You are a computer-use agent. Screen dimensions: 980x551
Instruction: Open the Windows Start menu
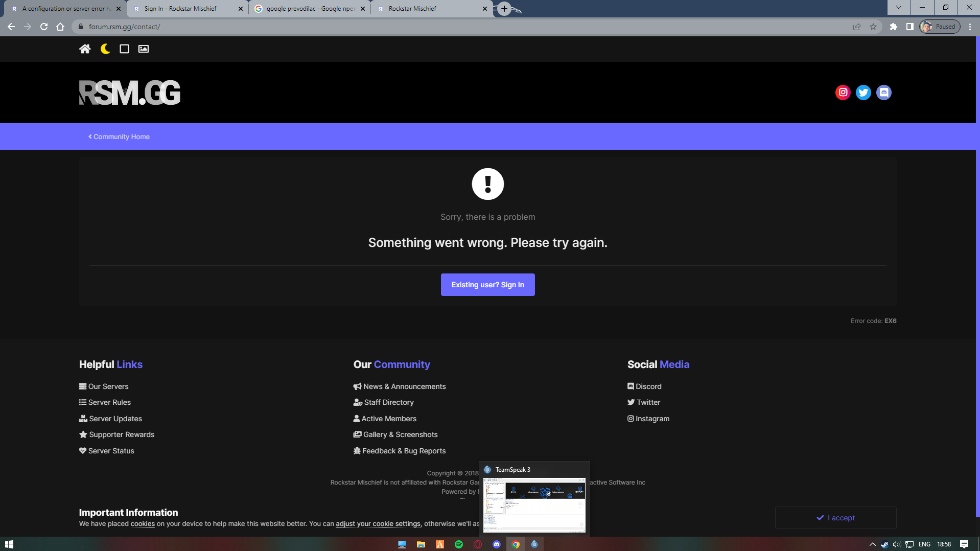pyautogui.click(x=9, y=544)
